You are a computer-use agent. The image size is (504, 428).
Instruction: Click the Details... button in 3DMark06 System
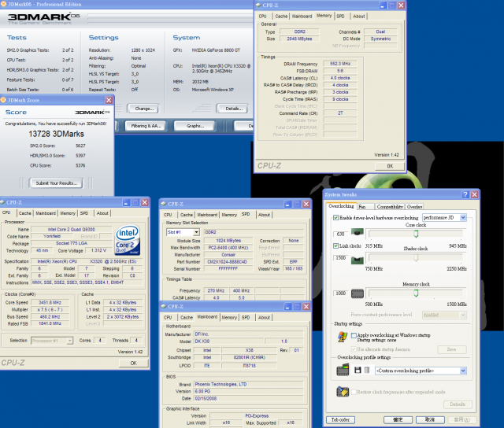(233, 109)
